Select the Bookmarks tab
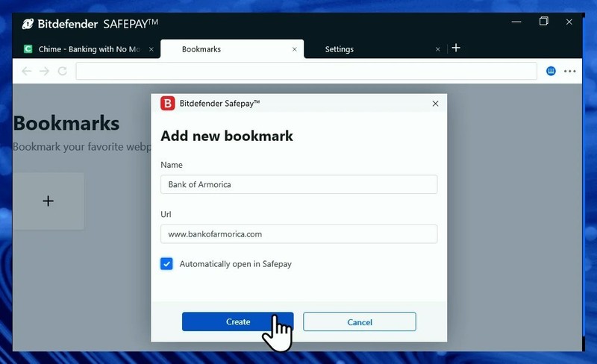597x364 pixels. point(232,49)
